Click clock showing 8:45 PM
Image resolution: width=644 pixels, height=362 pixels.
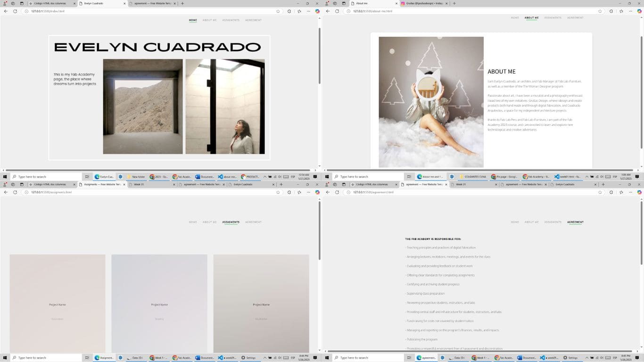click(x=626, y=358)
